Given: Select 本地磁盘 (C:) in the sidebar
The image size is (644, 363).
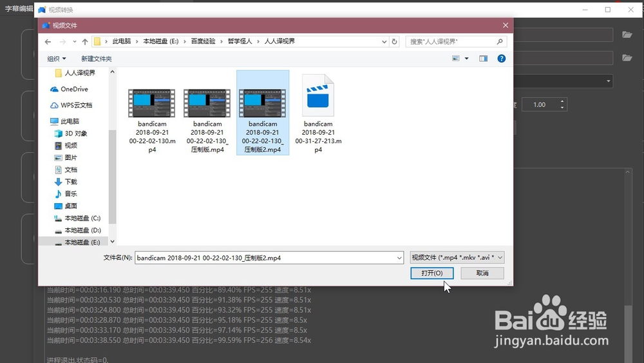Looking at the screenshot, I should tap(77, 218).
